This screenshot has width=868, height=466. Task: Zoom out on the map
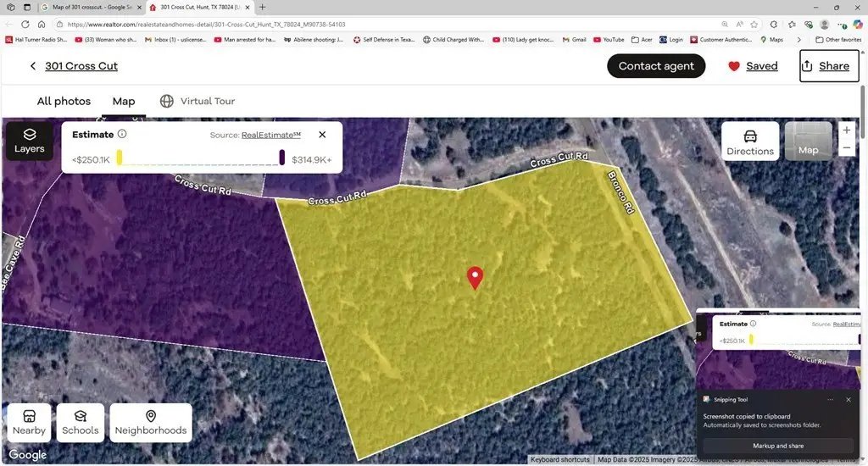click(x=846, y=148)
